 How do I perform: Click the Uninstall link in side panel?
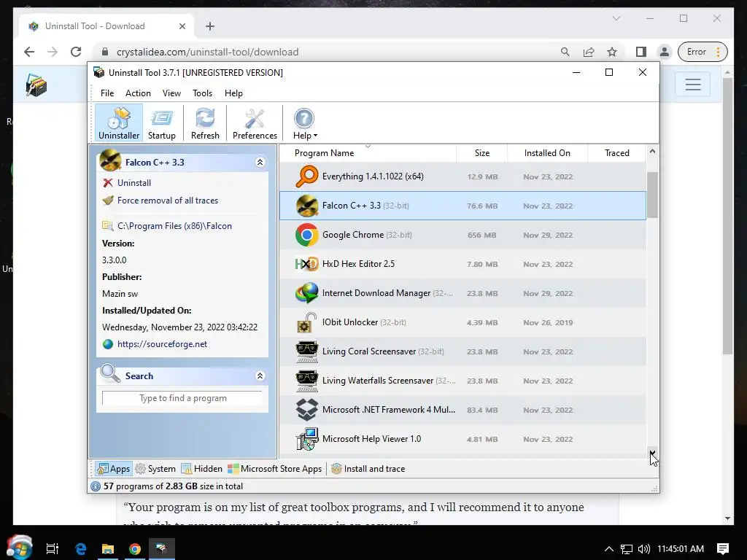click(x=134, y=183)
